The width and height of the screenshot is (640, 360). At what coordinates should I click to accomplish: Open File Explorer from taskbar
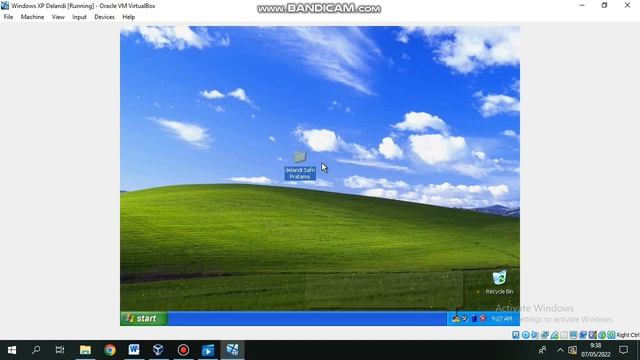click(85, 350)
